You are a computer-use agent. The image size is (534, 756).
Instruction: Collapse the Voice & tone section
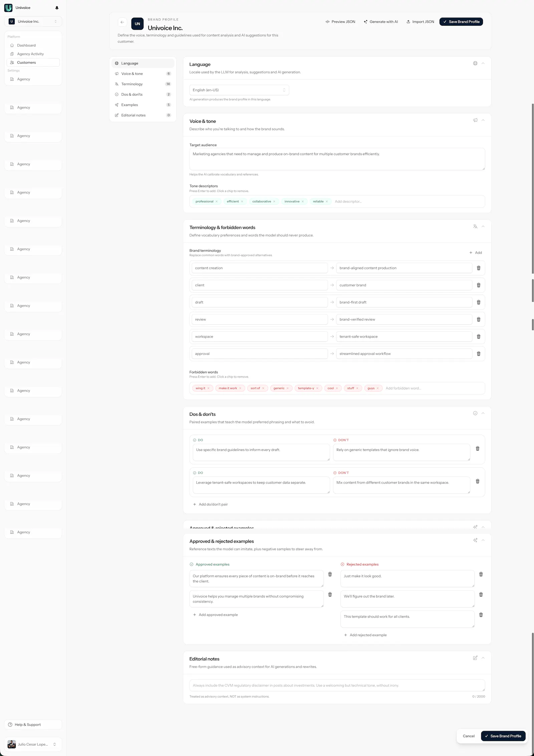[x=483, y=120]
